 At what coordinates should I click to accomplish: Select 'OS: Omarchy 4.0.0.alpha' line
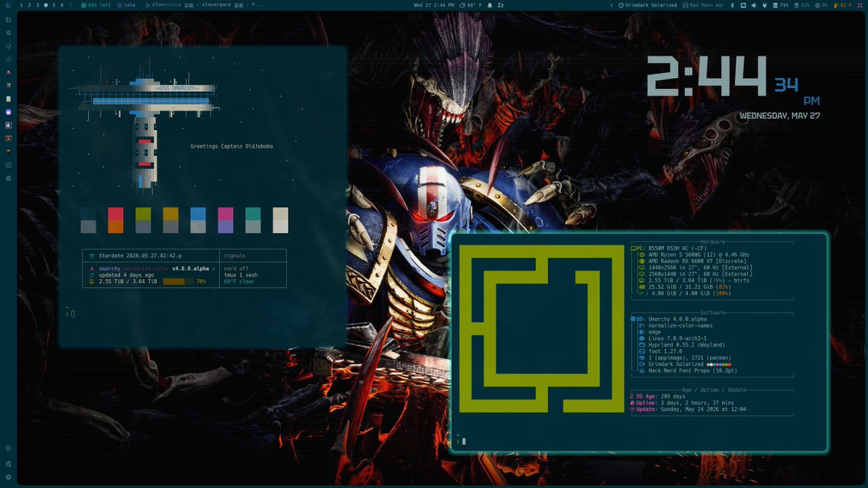pyautogui.click(x=669, y=319)
